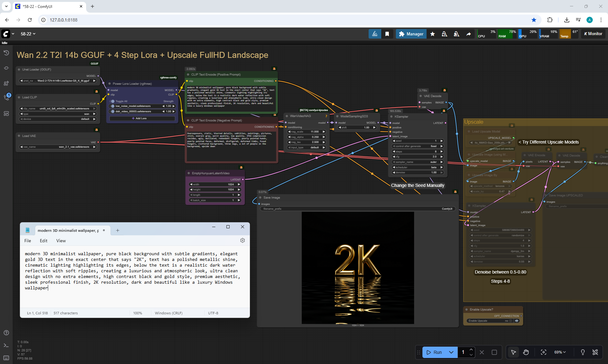Open Notepad's Edit menu
This screenshot has width=608, height=364.
[43, 241]
